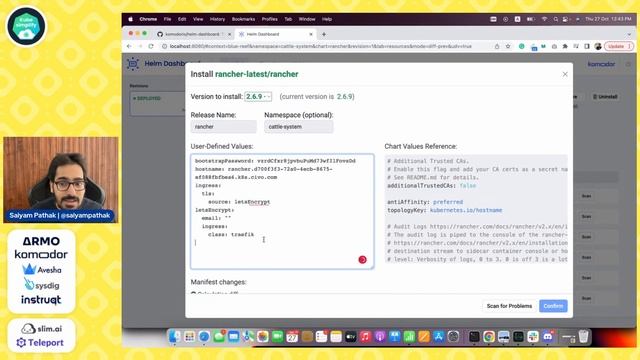Open Finder from the dock
This screenshot has width=640, height=360.
point(174,337)
